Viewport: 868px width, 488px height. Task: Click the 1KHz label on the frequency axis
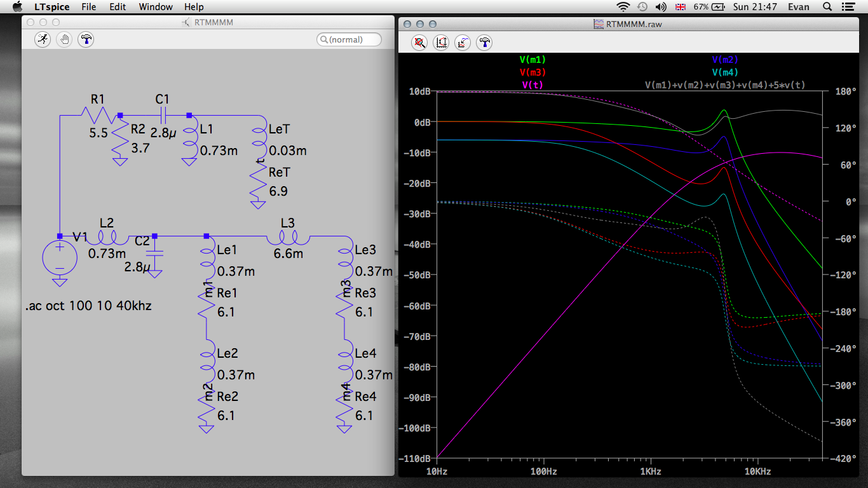pos(651,471)
